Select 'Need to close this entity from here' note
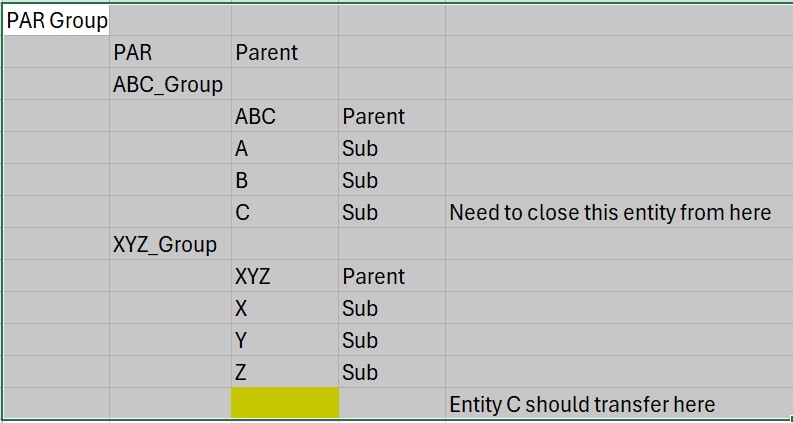793x423 pixels. pos(610,213)
